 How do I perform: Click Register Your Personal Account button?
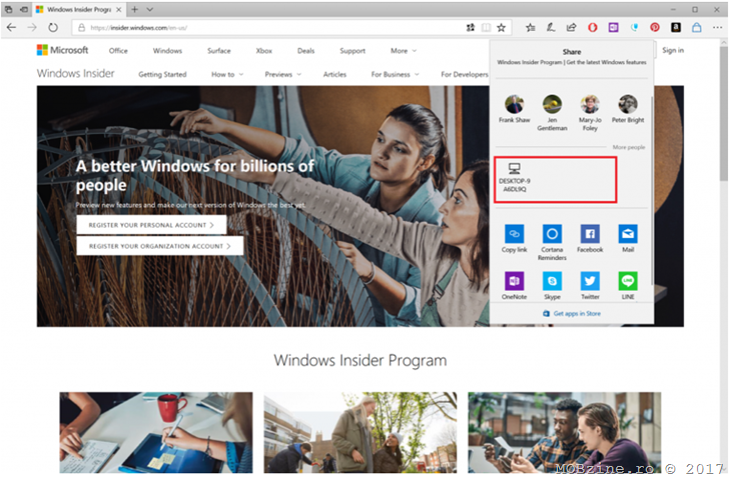pyautogui.click(x=152, y=225)
